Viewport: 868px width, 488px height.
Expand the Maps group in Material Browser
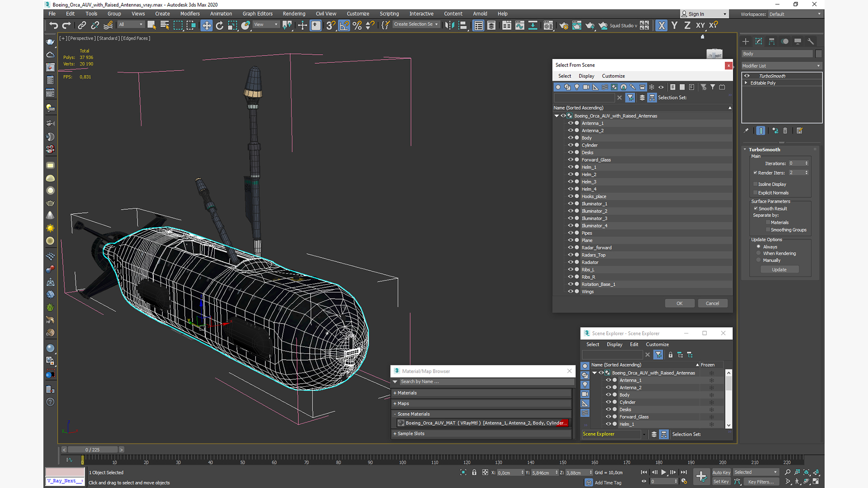pos(482,404)
